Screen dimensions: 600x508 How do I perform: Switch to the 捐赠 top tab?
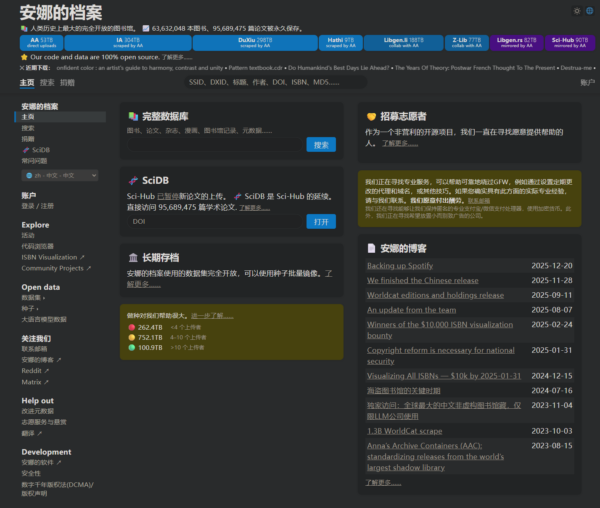pyautogui.click(x=67, y=83)
